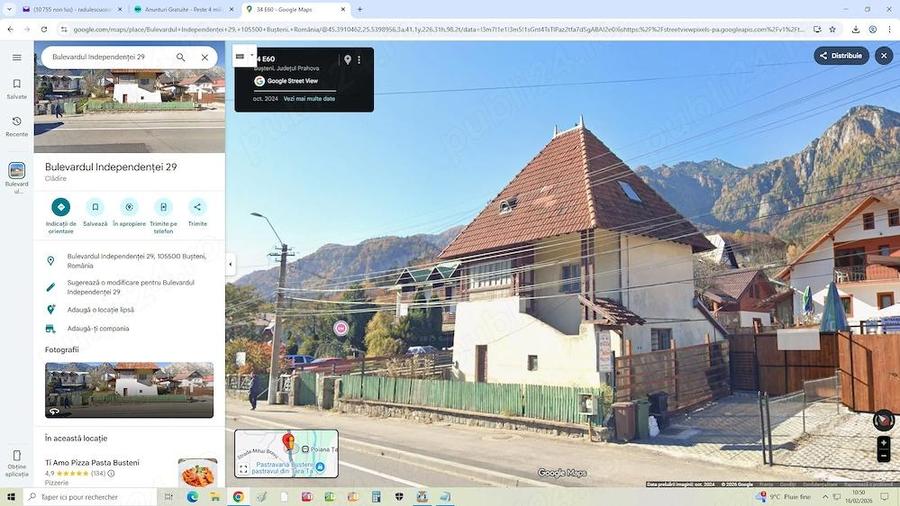Image resolution: width=900 pixels, height=506 pixels.
Task: Open Recente history in sidebar
Action: coord(17,125)
